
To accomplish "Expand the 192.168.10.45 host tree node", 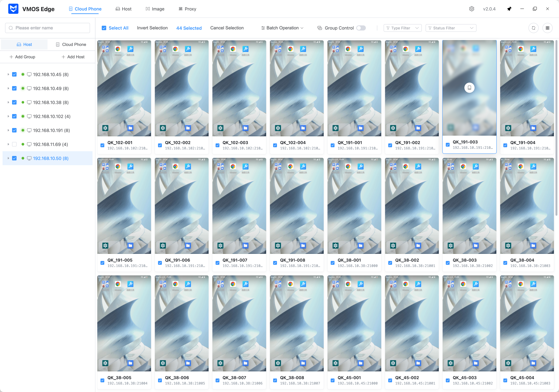I will (x=8, y=74).
